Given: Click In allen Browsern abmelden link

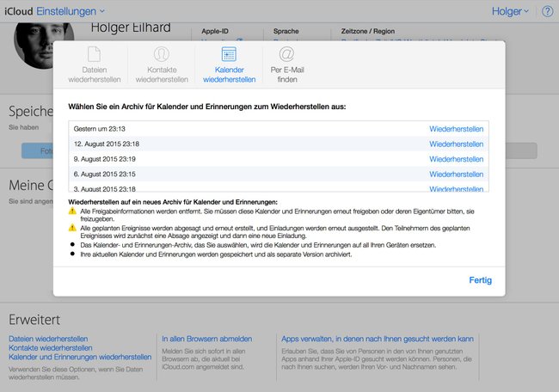Looking at the screenshot, I should (206, 339).
